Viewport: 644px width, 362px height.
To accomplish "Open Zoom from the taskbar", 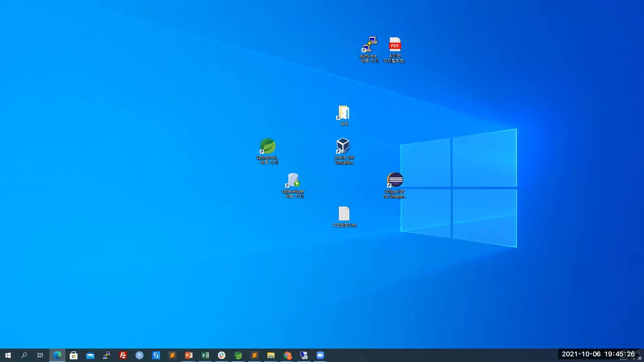I will (x=320, y=355).
